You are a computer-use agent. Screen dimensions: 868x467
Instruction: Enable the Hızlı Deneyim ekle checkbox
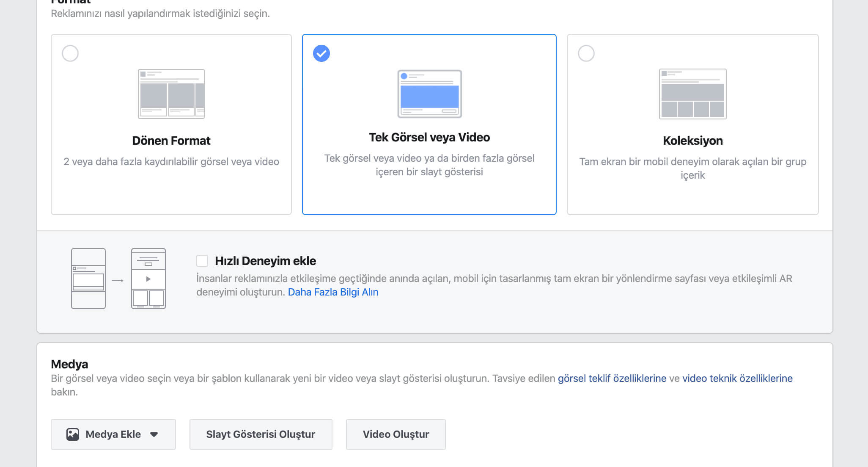pos(202,261)
